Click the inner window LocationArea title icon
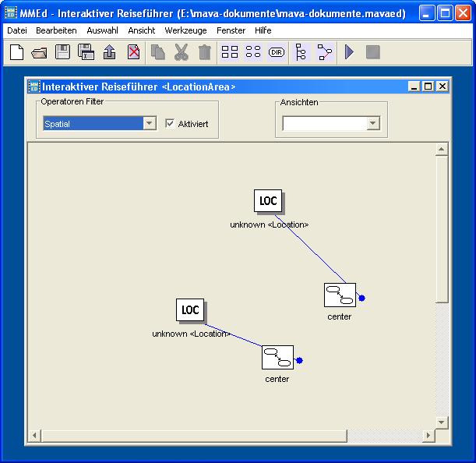 click(33, 87)
